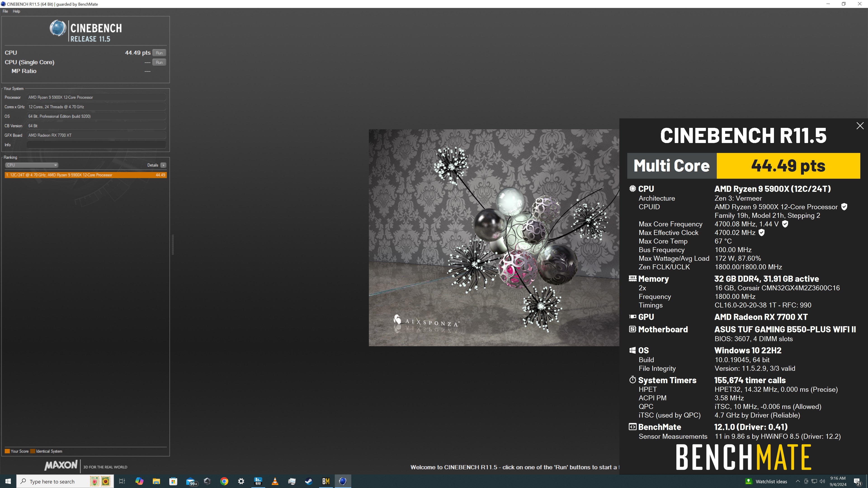Click the verified shield icon next to CPUID
The height and width of the screenshot is (488, 868).
coord(844,207)
